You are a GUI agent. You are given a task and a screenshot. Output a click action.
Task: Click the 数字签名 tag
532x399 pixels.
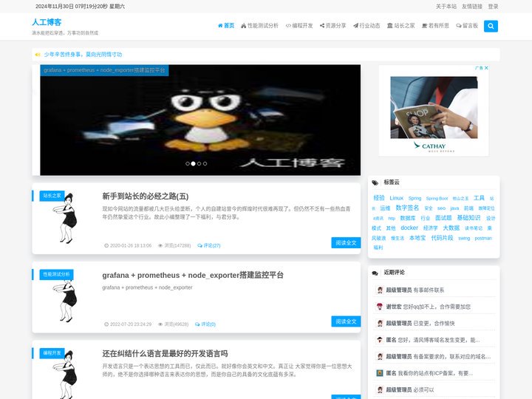(x=407, y=208)
